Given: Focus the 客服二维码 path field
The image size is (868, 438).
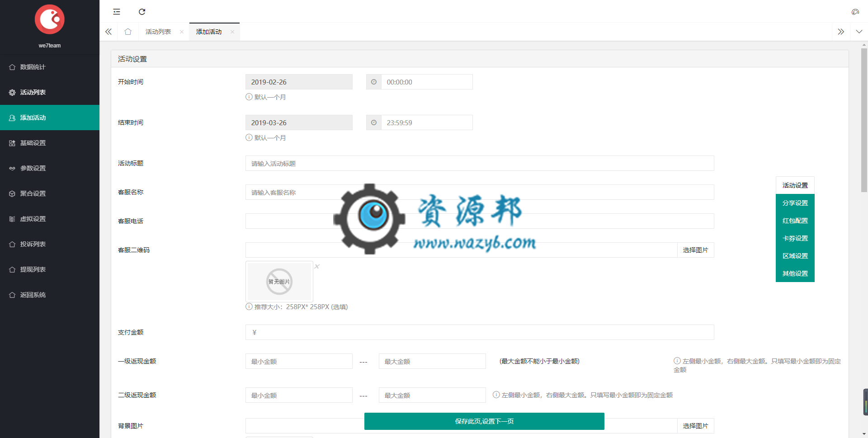Looking at the screenshot, I should pos(461,250).
